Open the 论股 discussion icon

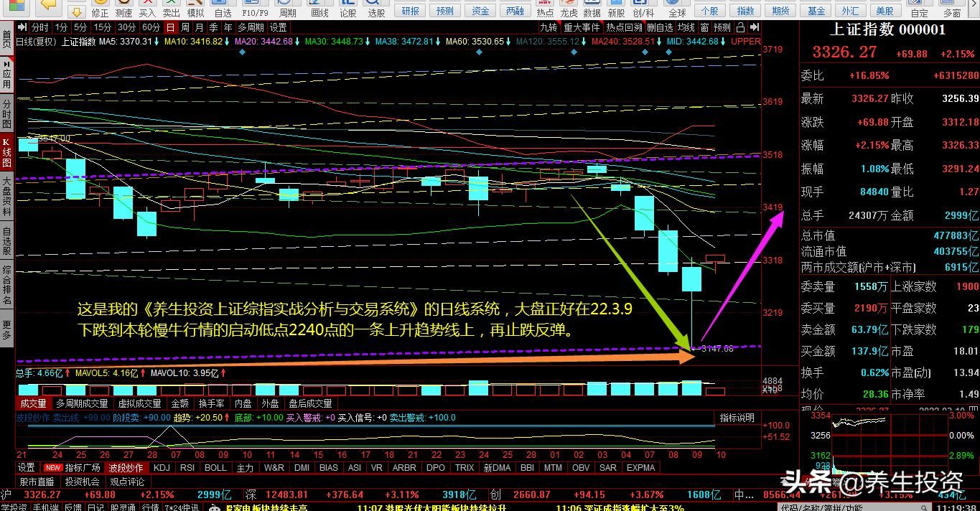point(347,9)
